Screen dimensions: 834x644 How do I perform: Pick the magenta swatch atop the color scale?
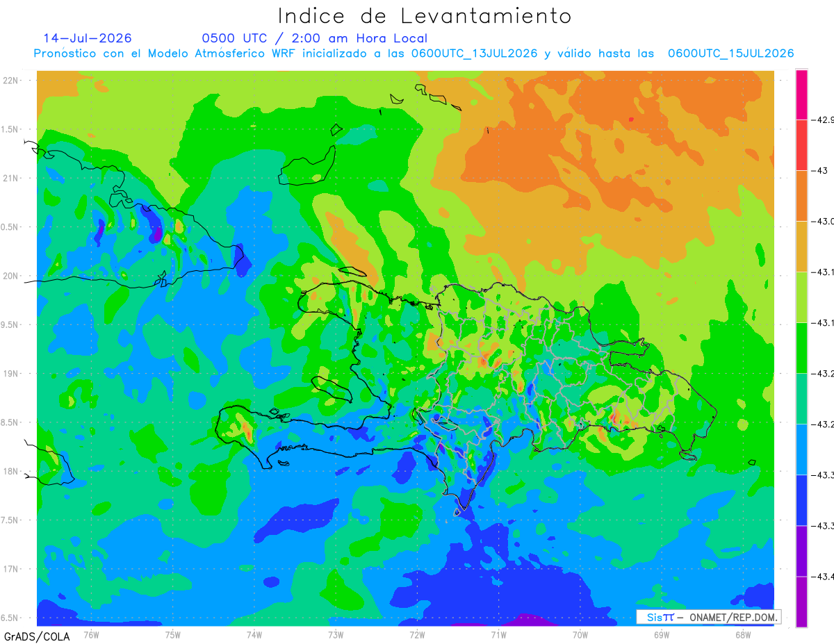click(x=801, y=94)
